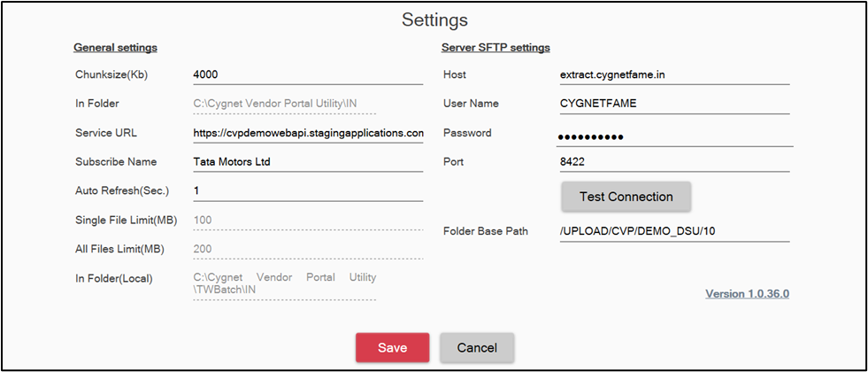Click the Server SFTP settings heading
Viewport: 868px width, 372px height.
495,48
